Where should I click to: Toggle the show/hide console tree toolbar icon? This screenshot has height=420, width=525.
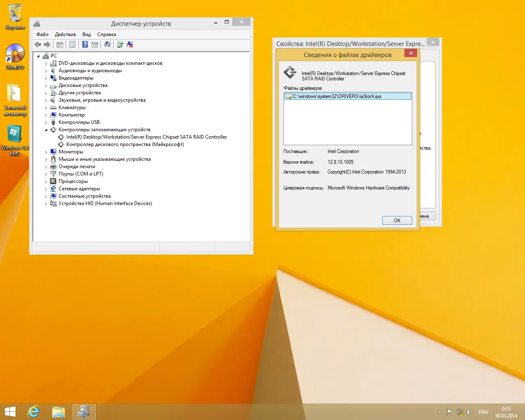point(60,44)
